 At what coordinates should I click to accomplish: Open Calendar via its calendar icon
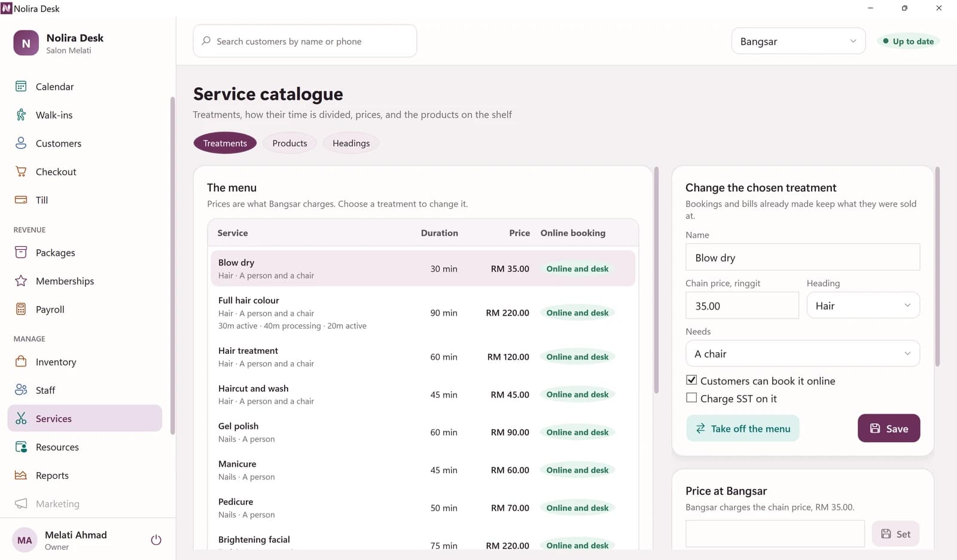[x=21, y=87]
